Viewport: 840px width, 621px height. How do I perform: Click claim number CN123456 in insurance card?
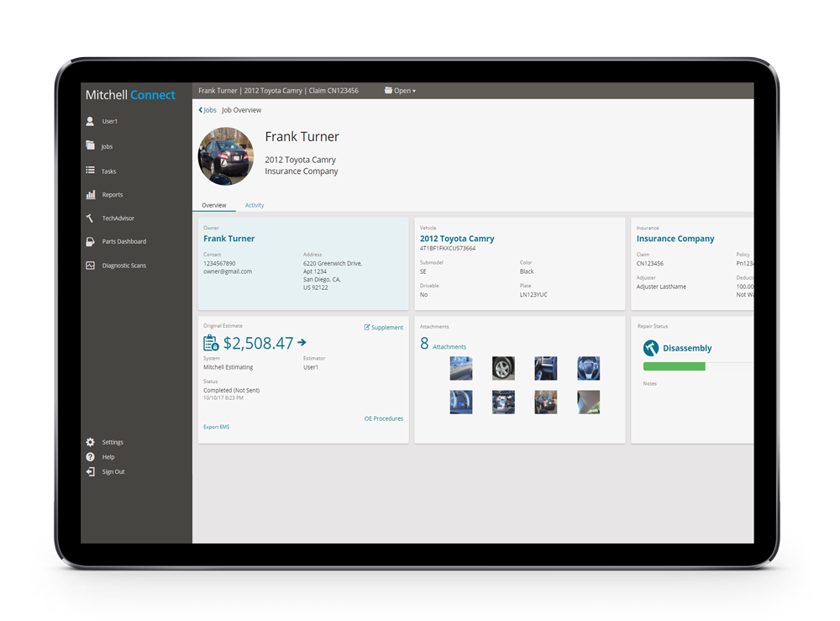click(650, 264)
